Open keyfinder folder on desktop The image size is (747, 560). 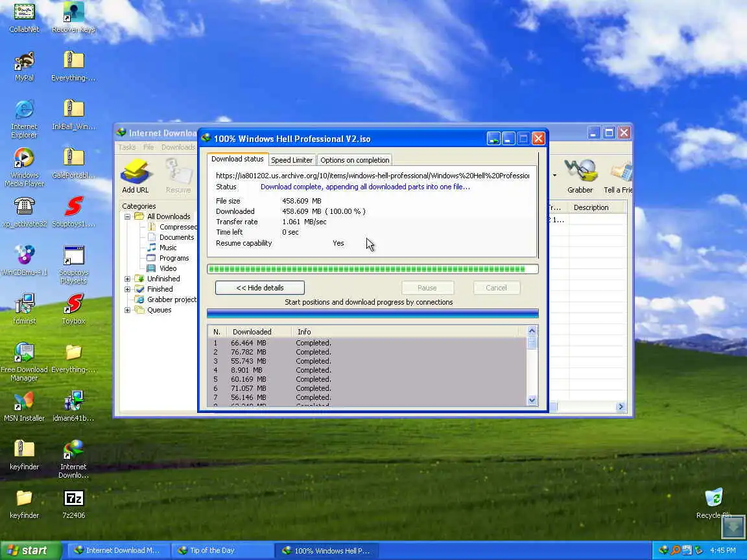[24, 504]
